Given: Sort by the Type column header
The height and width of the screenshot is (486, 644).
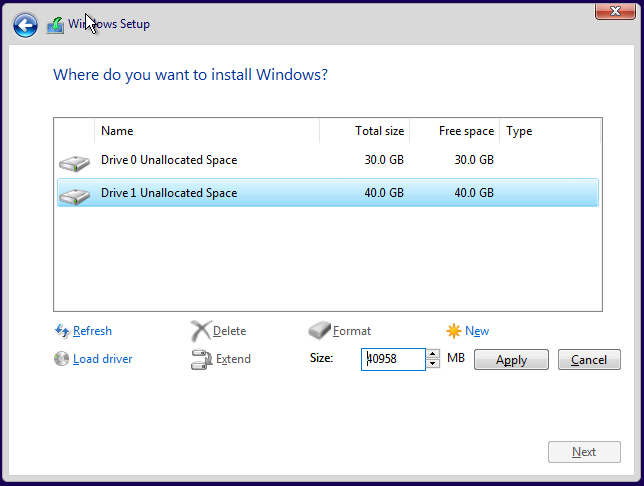Looking at the screenshot, I should click(550, 131).
